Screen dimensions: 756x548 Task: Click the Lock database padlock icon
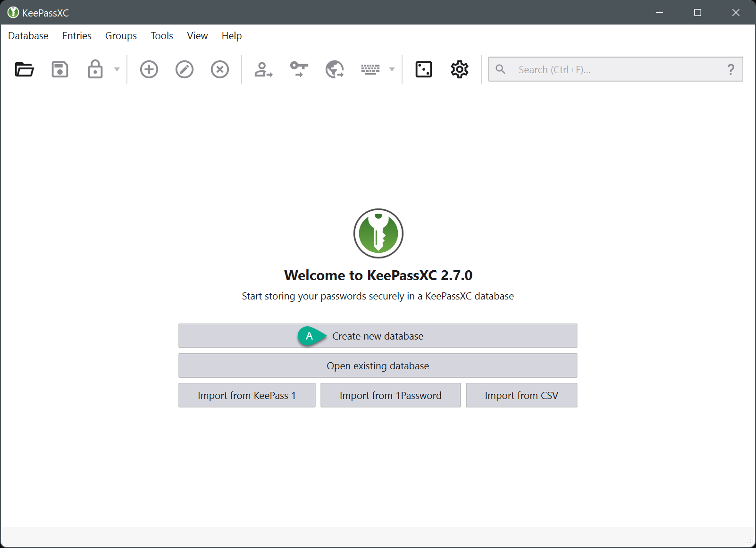95,69
